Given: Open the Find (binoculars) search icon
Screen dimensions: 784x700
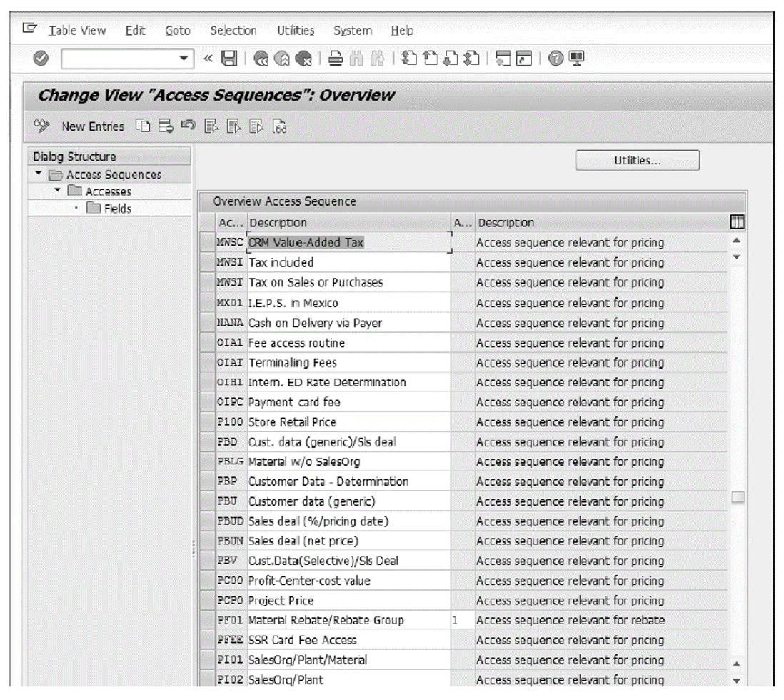Looking at the screenshot, I should [x=356, y=58].
